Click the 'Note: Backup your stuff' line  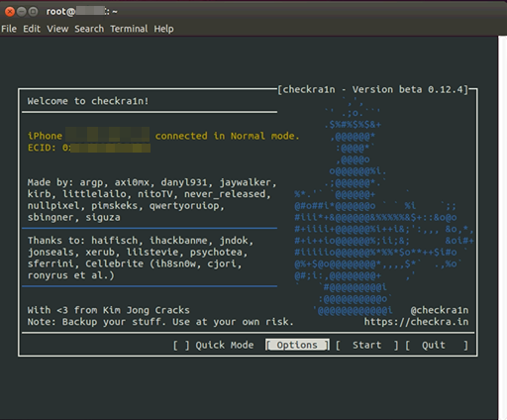click(x=160, y=322)
